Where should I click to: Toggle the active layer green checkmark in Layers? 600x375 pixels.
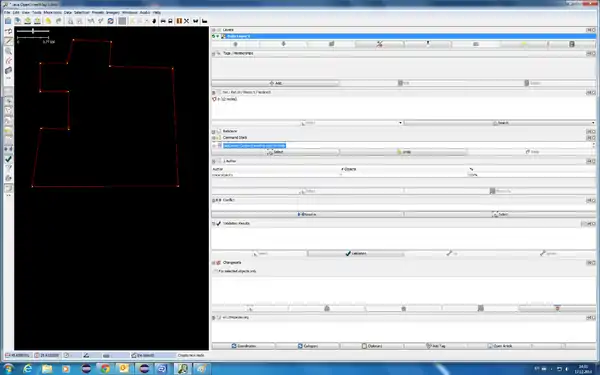[x=214, y=36]
